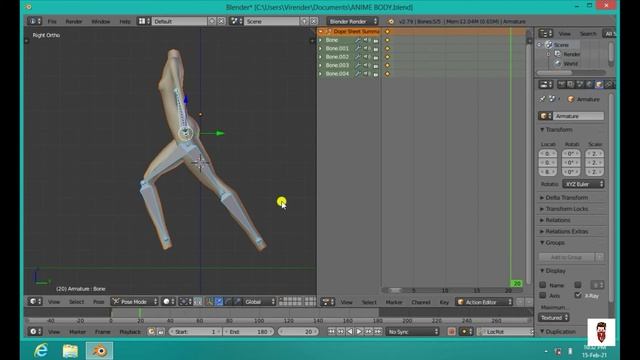Select the translate manipulator arrow icon
The width and height of the screenshot is (640, 360).
pos(219,302)
